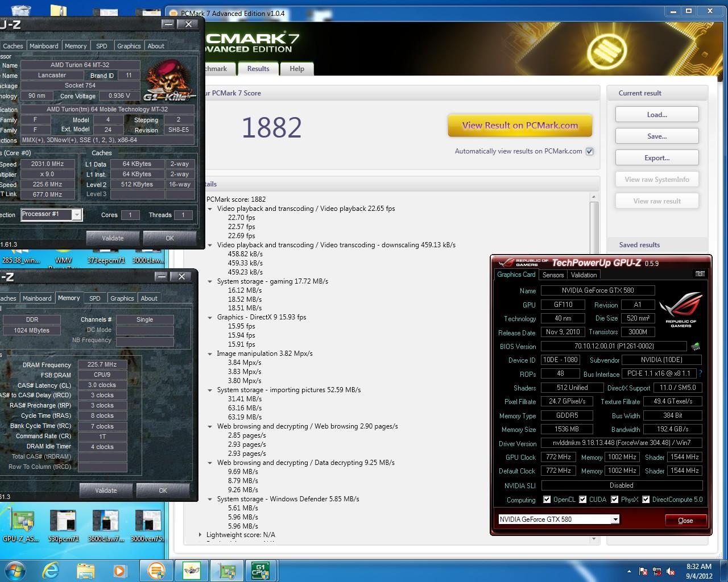This screenshot has height=582, width=728.
Task: Open the 3000ven75 desktop image file
Action: 147,525
